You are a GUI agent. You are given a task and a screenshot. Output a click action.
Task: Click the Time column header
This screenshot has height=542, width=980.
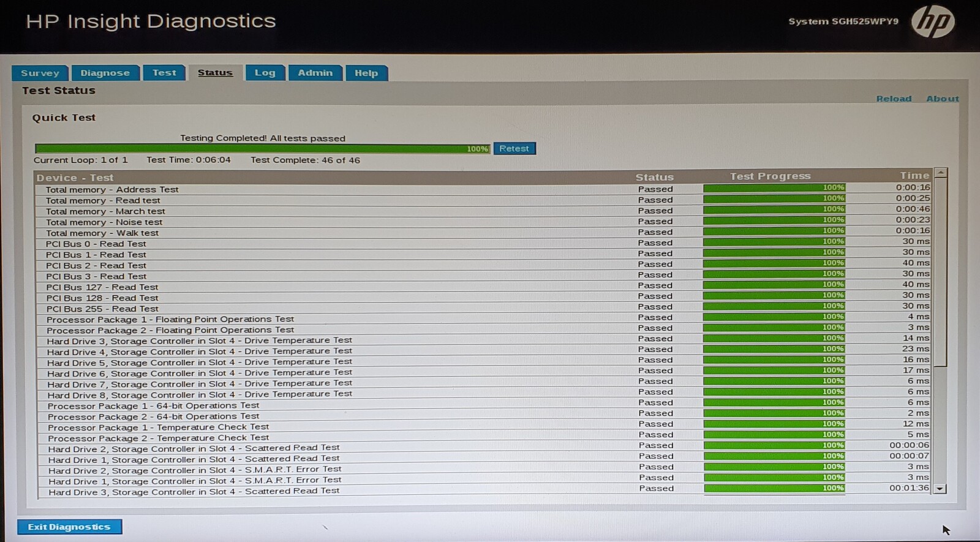[914, 175]
